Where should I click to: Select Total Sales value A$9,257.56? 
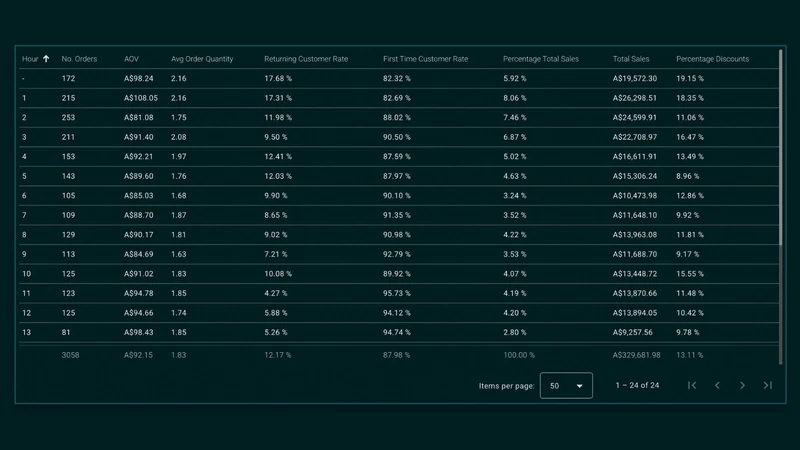(633, 332)
